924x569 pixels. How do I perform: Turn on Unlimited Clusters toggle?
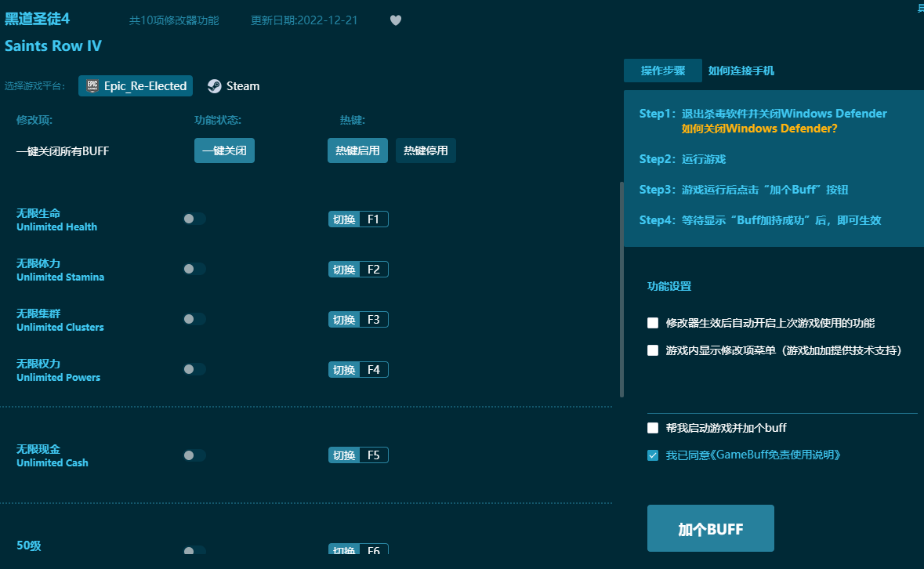tap(194, 319)
